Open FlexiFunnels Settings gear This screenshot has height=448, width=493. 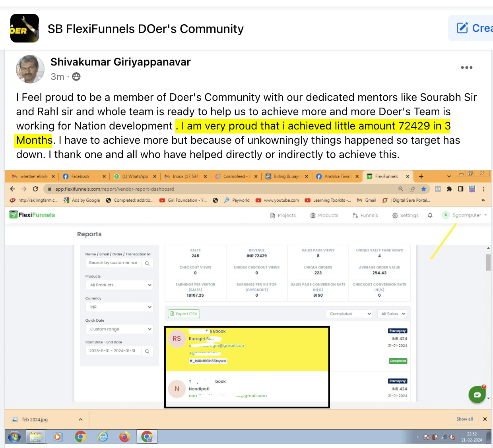click(405, 215)
